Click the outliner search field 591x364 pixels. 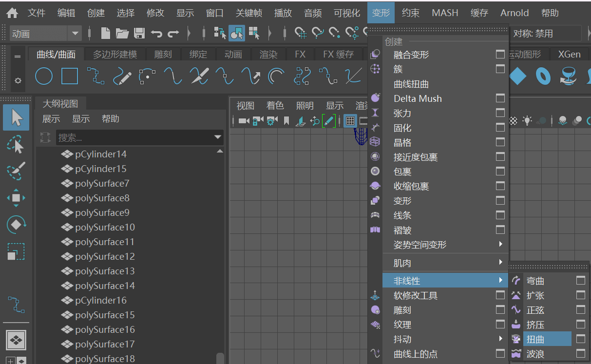(x=134, y=138)
